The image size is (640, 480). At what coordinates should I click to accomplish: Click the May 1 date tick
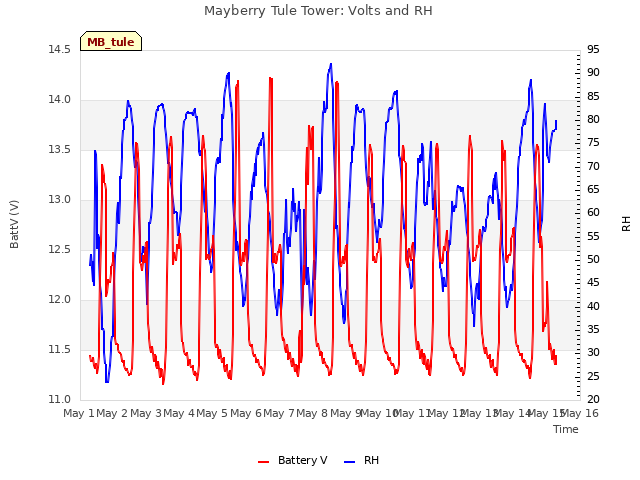(x=79, y=413)
